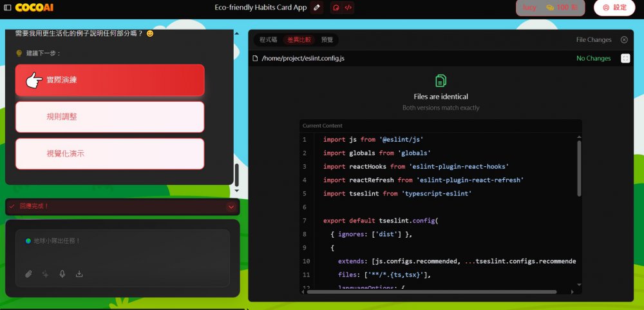Open 設定 settings button
644x310 pixels.
click(x=614, y=8)
